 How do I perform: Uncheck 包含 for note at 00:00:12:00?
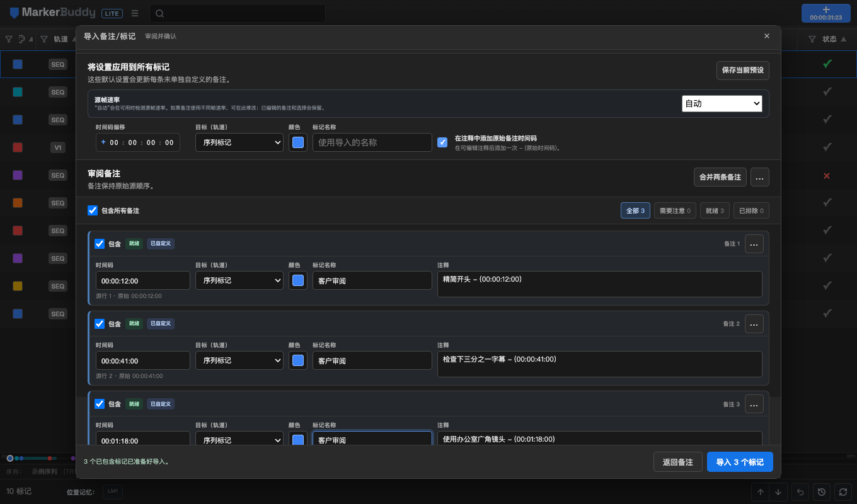point(100,243)
